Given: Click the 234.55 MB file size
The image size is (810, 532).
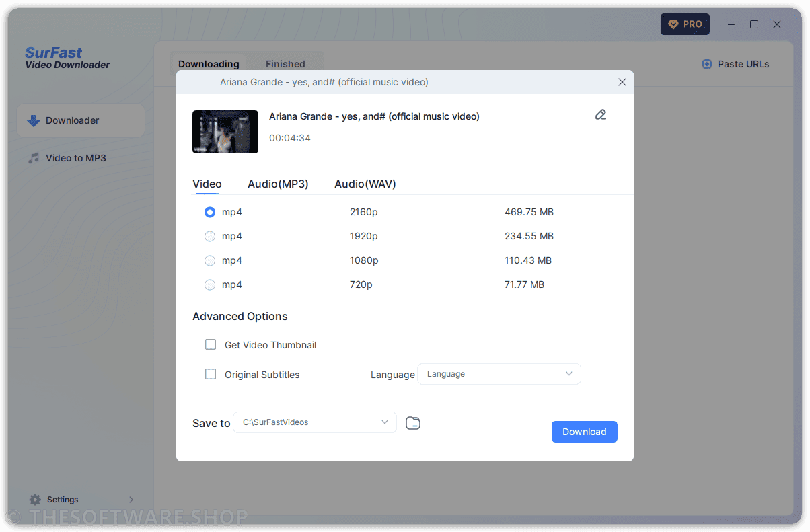Looking at the screenshot, I should tap(529, 236).
